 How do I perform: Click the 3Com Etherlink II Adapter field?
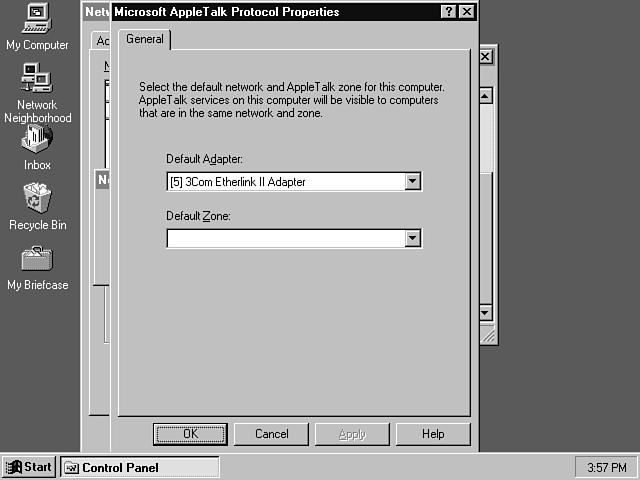coord(285,182)
